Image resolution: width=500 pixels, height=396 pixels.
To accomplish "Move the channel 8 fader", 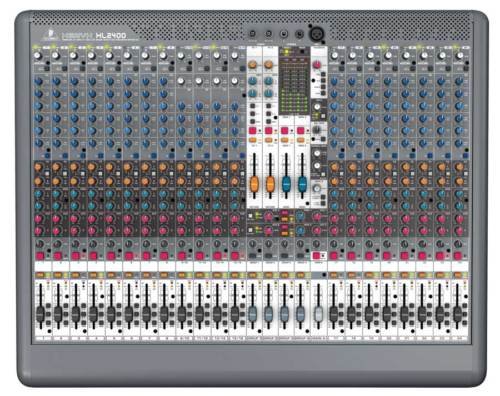I will [x=164, y=315].
